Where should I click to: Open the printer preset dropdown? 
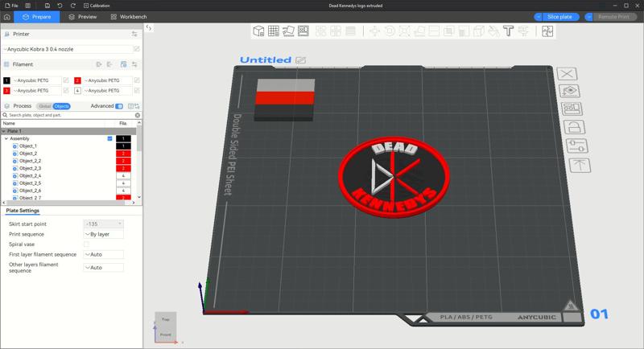68,49
